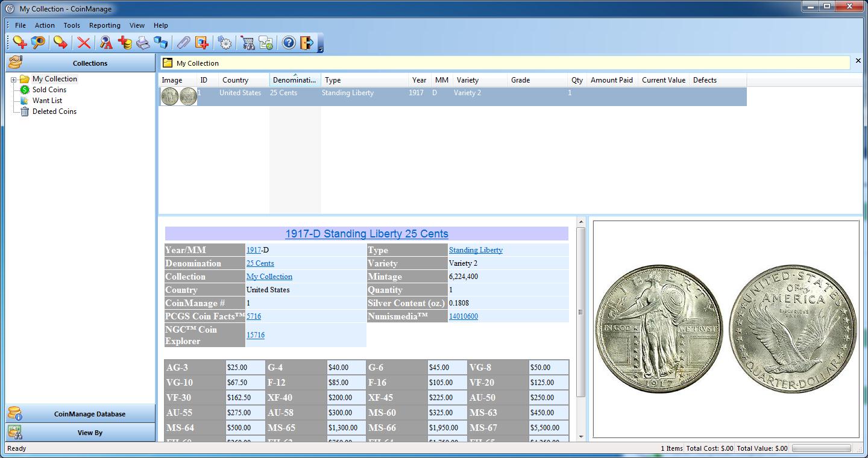Viewport: 868px width, 458px height.
Task: Close the My Collection panel with X
Action: (858, 61)
